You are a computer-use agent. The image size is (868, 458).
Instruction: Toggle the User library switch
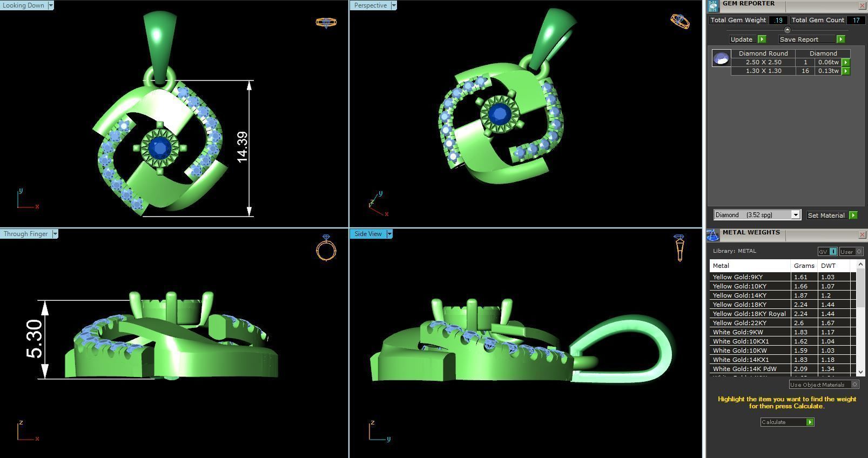[x=851, y=252]
